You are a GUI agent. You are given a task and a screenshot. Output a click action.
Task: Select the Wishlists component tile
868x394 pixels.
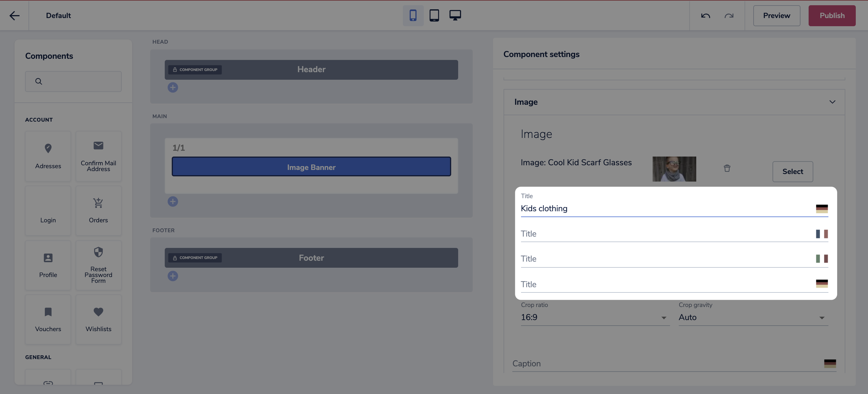pyautogui.click(x=98, y=319)
